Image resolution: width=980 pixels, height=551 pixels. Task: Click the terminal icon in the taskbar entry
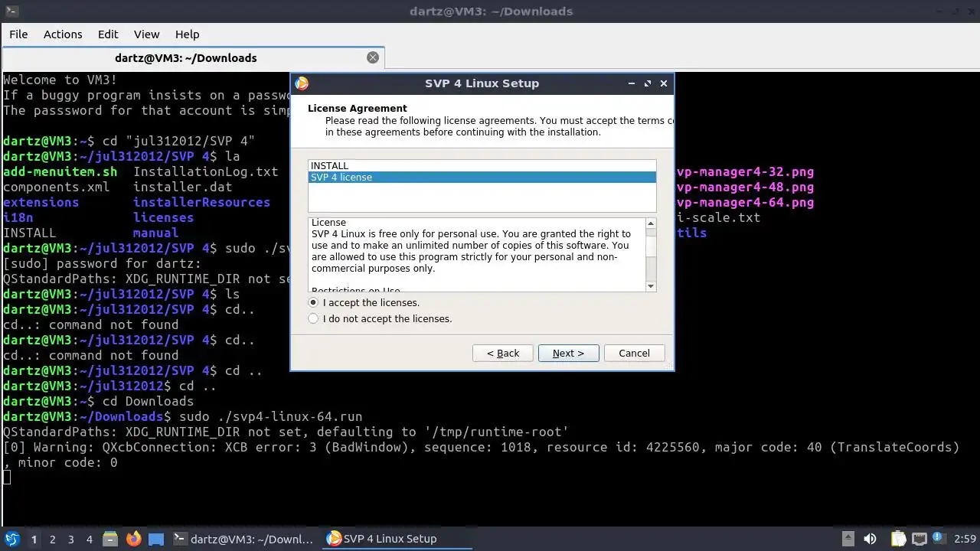tap(180, 539)
